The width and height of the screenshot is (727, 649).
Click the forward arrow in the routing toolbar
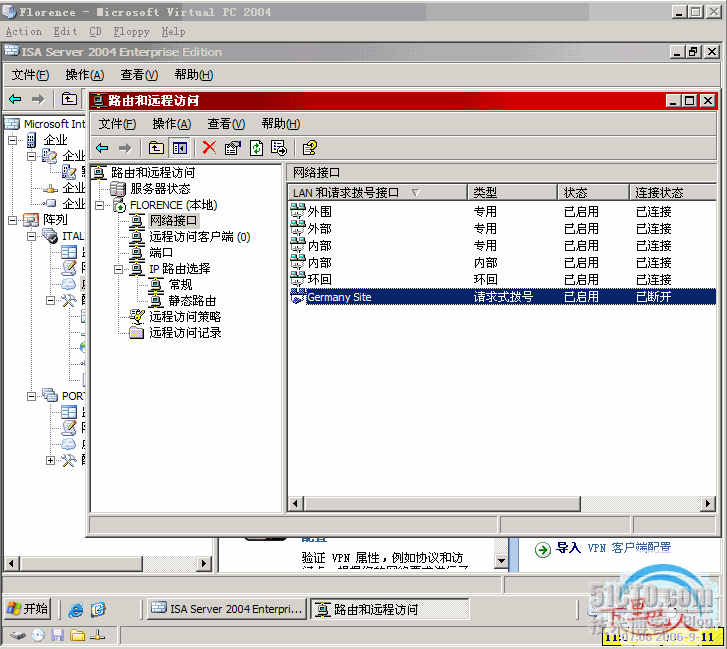tap(125, 148)
